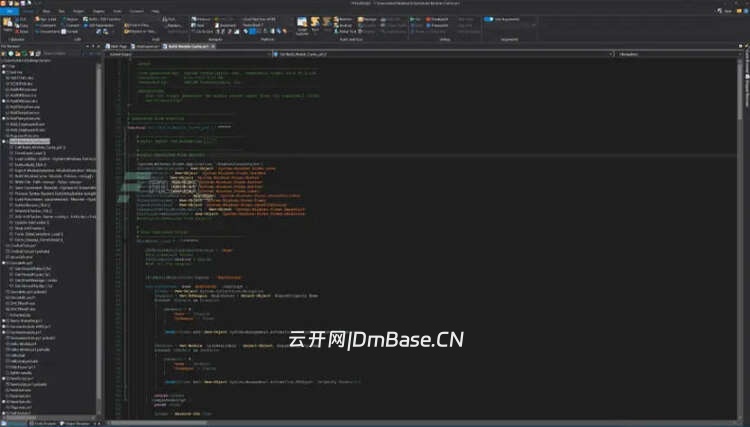Click the yellow icon at the ribbon's right end

tap(739, 11)
